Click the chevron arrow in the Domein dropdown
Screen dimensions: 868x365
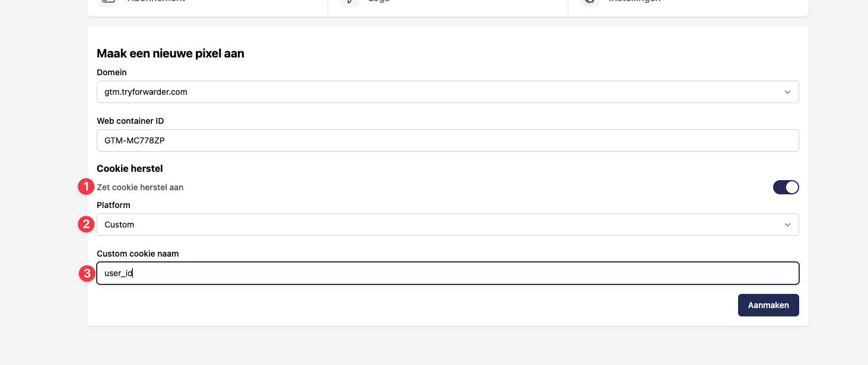pos(787,92)
